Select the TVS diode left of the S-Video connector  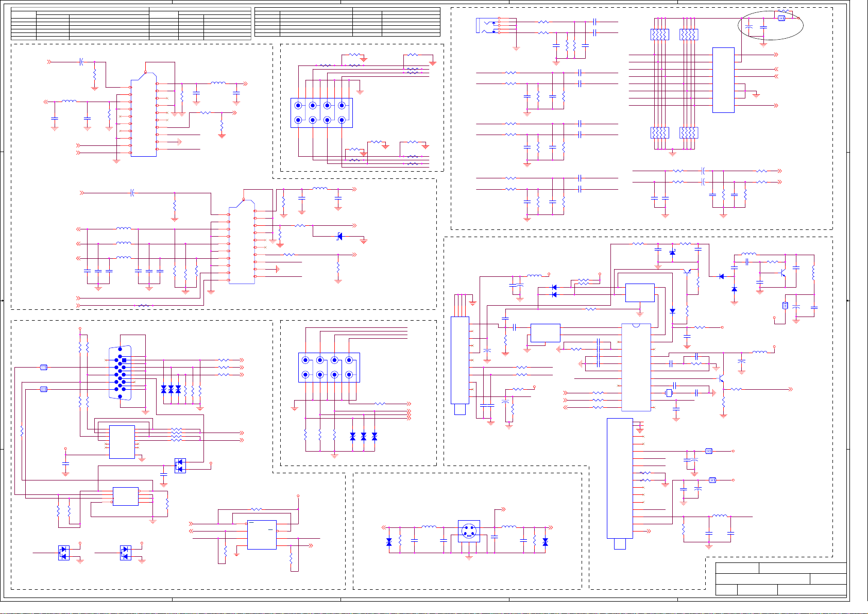pyautogui.click(x=389, y=542)
